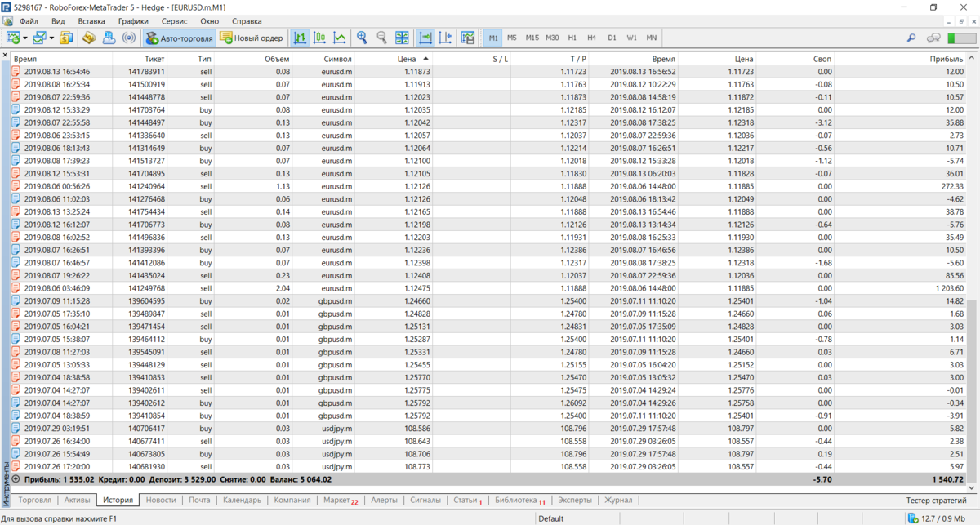Switch to the Журнал tab
980x525 pixels.
(620, 500)
